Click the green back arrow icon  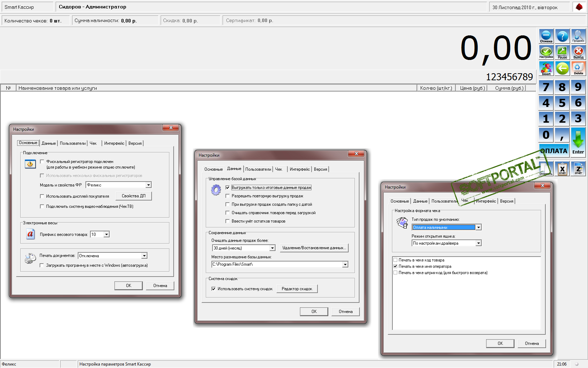pyautogui.click(x=562, y=69)
